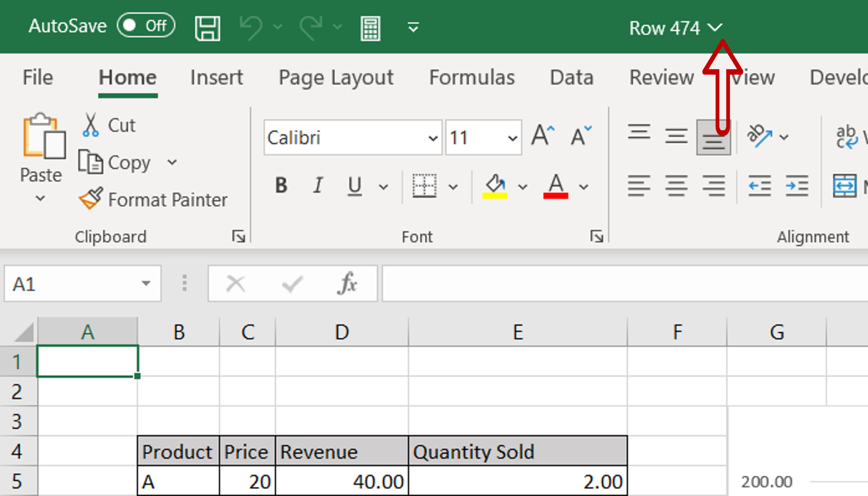
Task: Click the Clipboard dialog launcher icon
Action: (239, 235)
